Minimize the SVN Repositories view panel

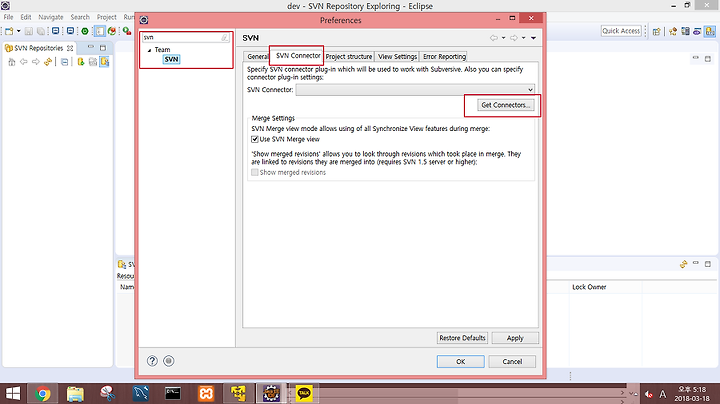[90, 47]
